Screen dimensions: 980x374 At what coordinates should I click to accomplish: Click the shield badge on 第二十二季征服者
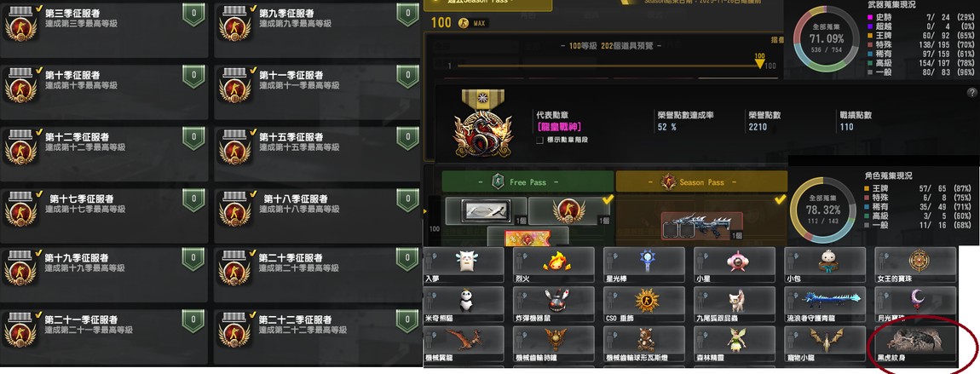[407, 320]
